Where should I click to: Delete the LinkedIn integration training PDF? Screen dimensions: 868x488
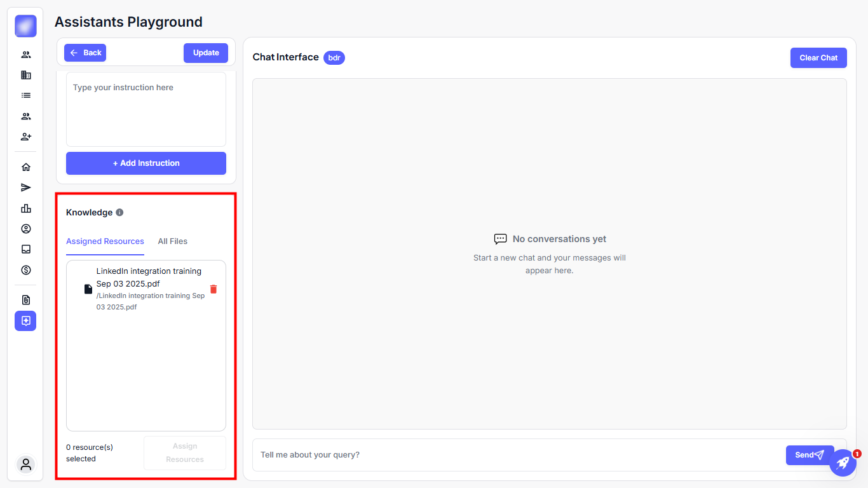point(214,289)
